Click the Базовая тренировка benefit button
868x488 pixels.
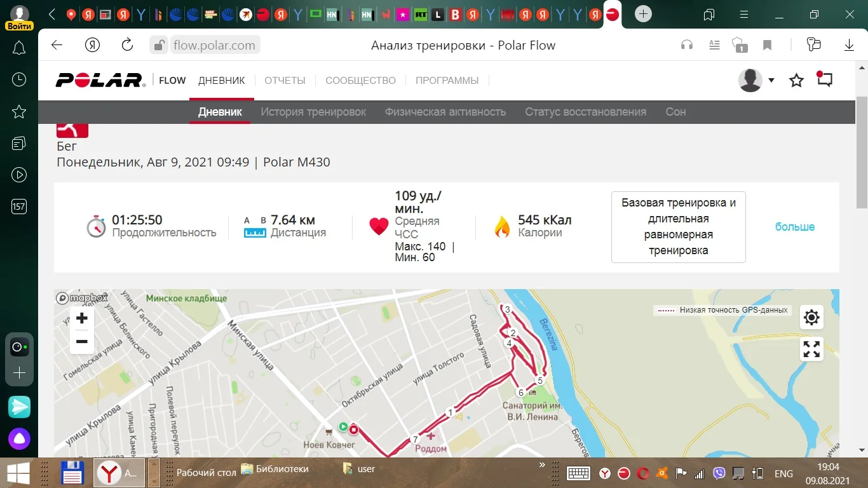pyautogui.click(x=679, y=227)
